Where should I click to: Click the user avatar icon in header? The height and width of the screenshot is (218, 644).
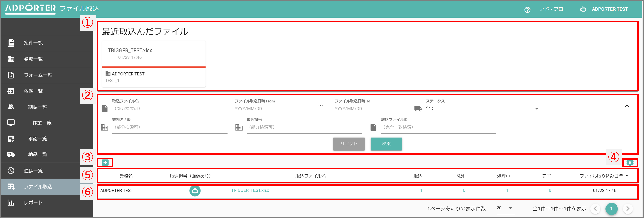tap(583, 9)
